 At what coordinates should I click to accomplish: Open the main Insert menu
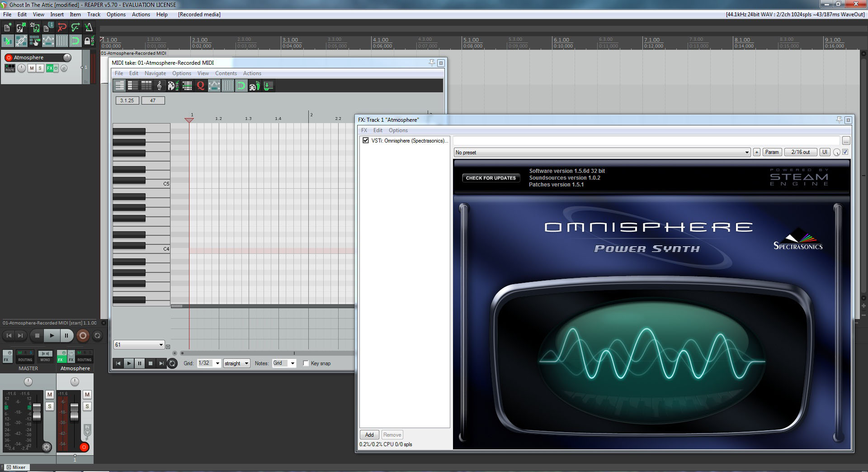(57, 14)
